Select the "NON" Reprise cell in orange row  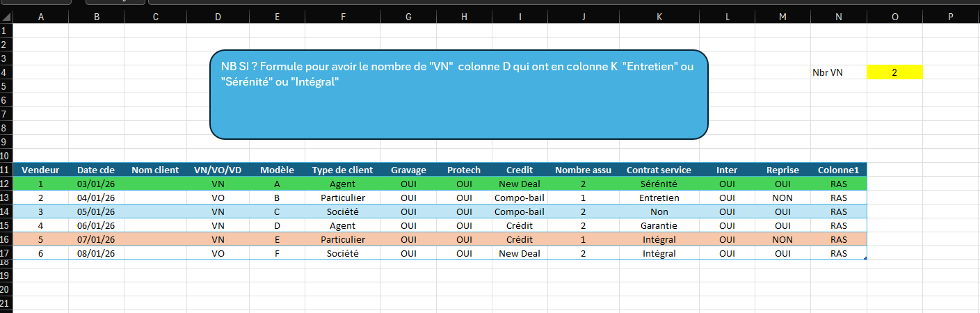[x=782, y=239]
